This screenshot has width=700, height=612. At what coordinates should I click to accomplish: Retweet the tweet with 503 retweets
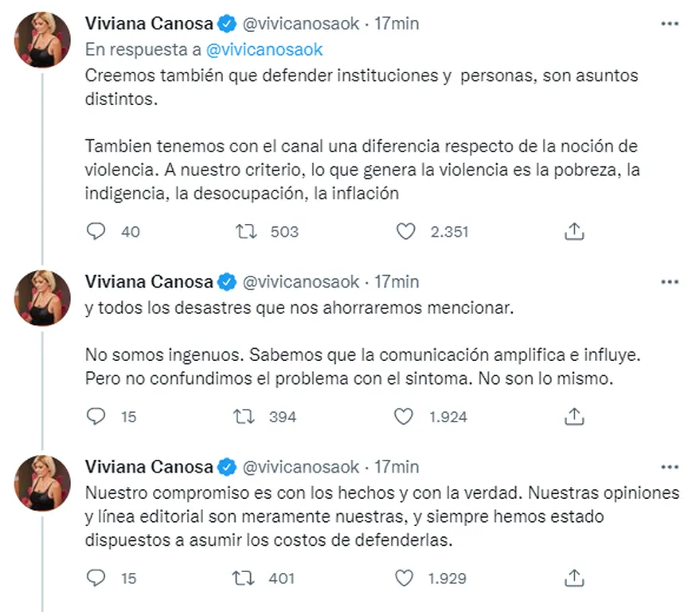(x=248, y=232)
